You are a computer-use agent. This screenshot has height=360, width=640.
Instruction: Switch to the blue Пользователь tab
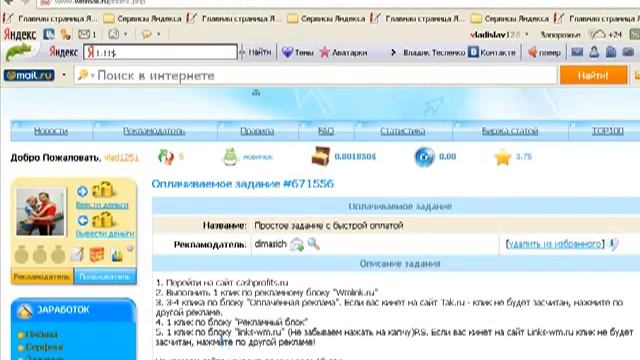[x=105, y=276]
